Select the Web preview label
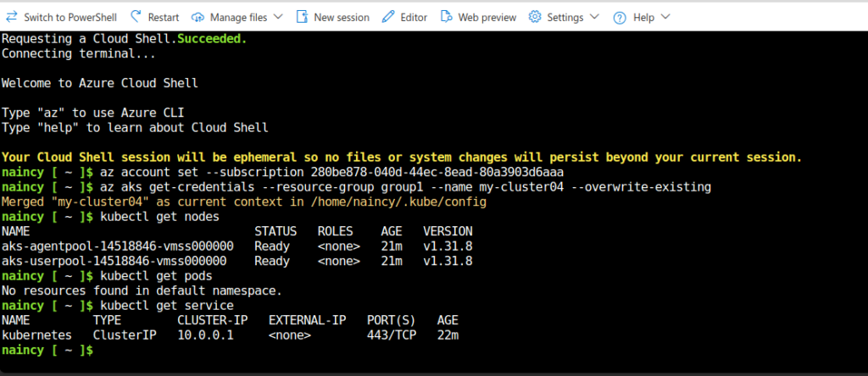 [487, 17]
